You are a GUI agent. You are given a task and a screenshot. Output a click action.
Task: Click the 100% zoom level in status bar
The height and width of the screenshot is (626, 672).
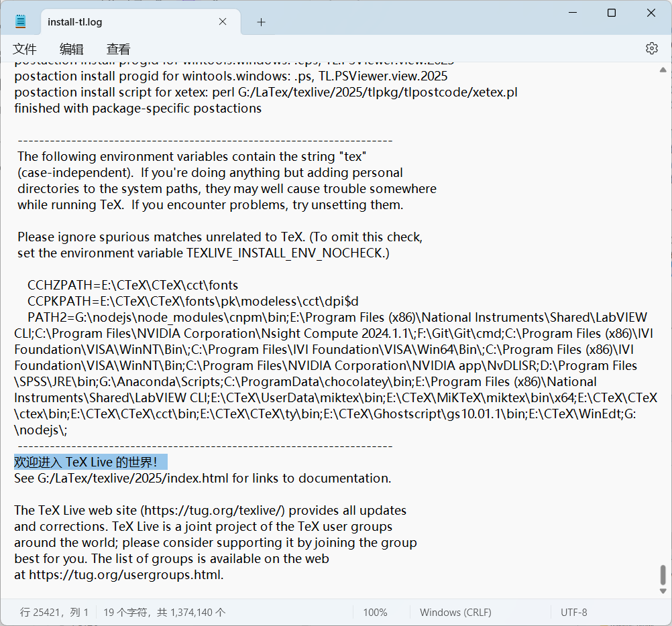[375, 613]
